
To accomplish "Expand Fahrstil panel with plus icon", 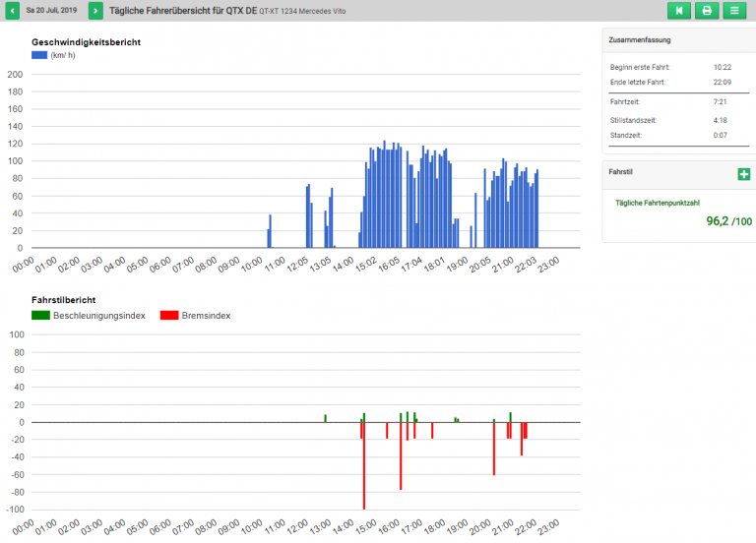I will coord(743,174).
